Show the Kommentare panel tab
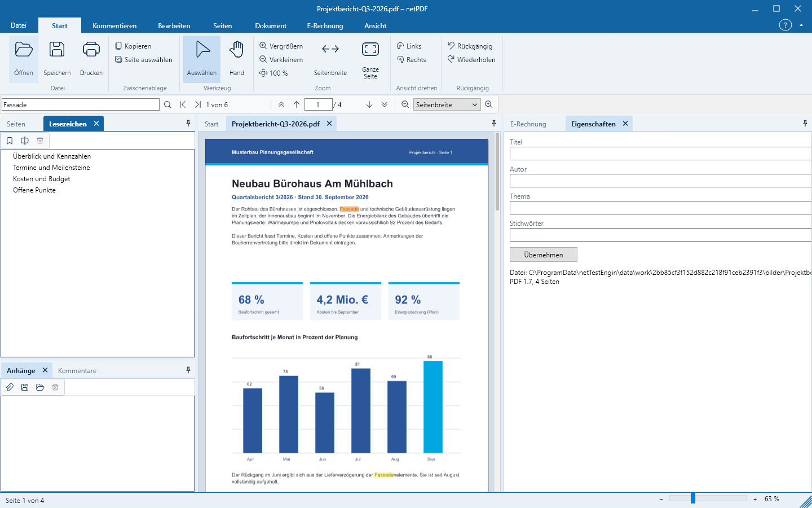 [77, 371]
